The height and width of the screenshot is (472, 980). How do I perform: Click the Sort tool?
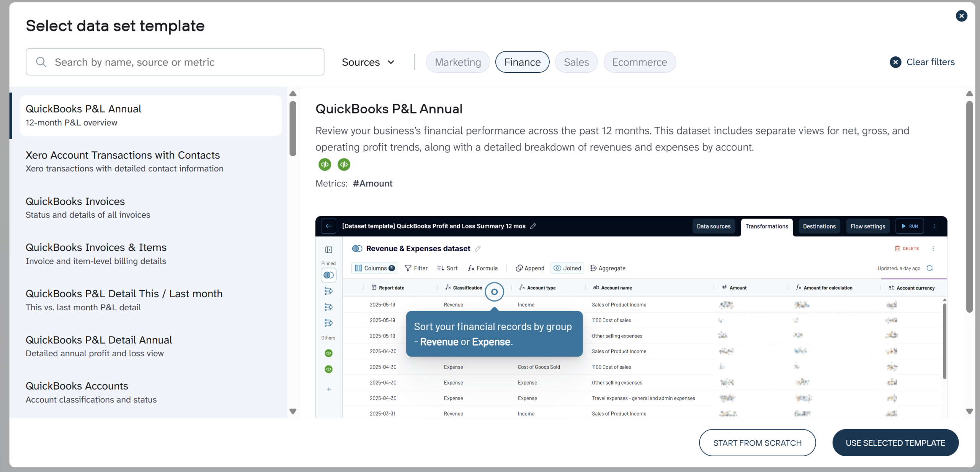click(447, 268)
